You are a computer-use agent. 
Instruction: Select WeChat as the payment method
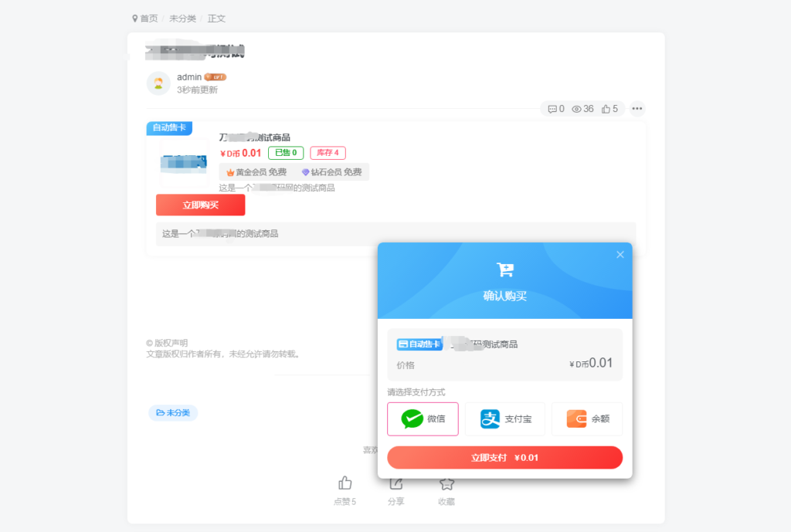tap(423, 418)
